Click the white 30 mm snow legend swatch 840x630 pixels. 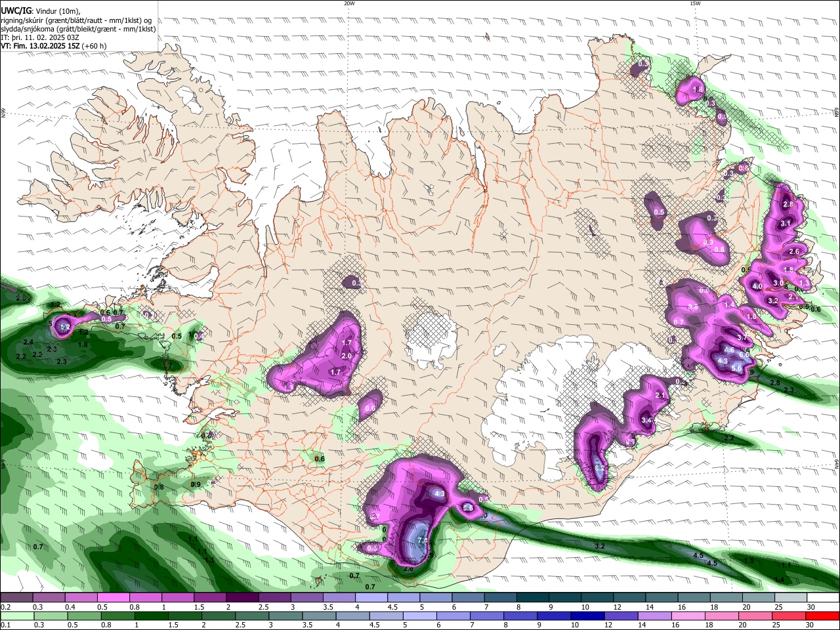(823, 597)
